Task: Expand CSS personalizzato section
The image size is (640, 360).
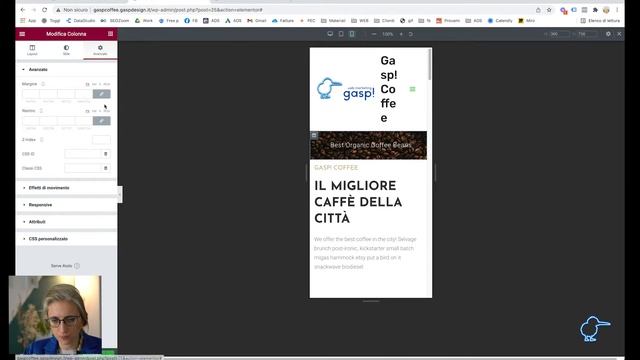Action: pyautogui.click(x=66, y=239)
